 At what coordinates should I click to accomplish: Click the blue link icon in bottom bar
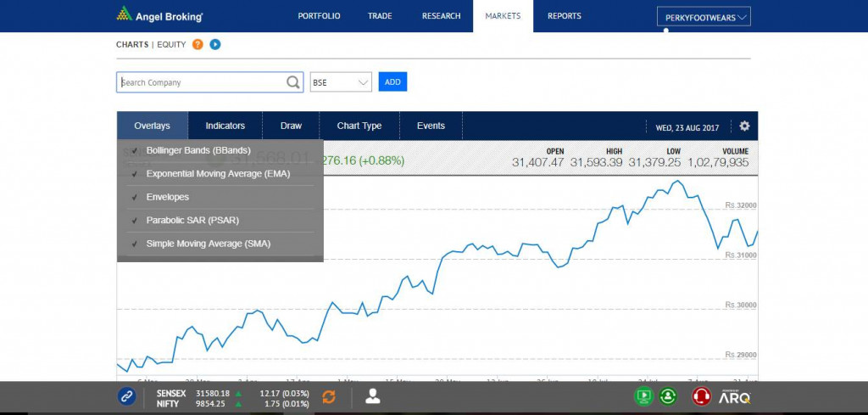[127, 396]
